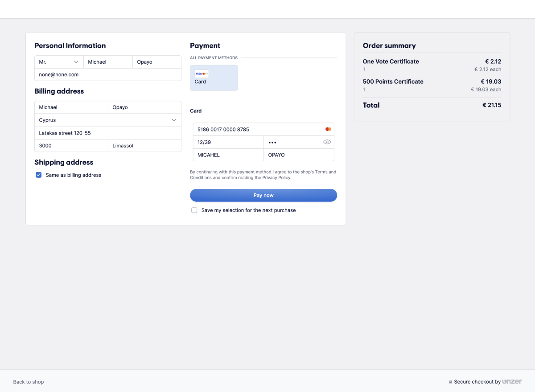The width and height of the screenshot is (535, 392).
Task: Click the lock icon beside Secure checkout
Action: (450, 382)
